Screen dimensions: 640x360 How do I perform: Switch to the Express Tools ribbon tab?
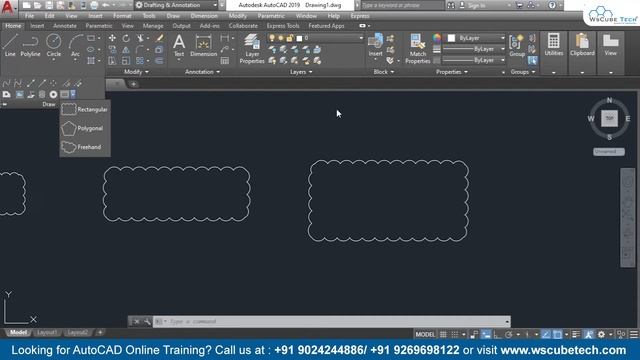pos(283,26)
